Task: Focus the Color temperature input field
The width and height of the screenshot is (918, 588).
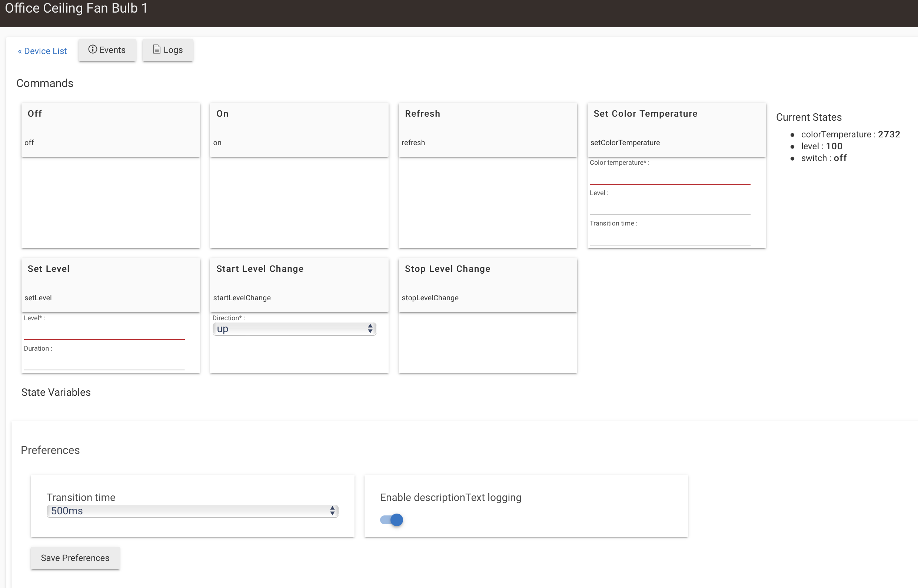Action: click(x=670, y=177)
